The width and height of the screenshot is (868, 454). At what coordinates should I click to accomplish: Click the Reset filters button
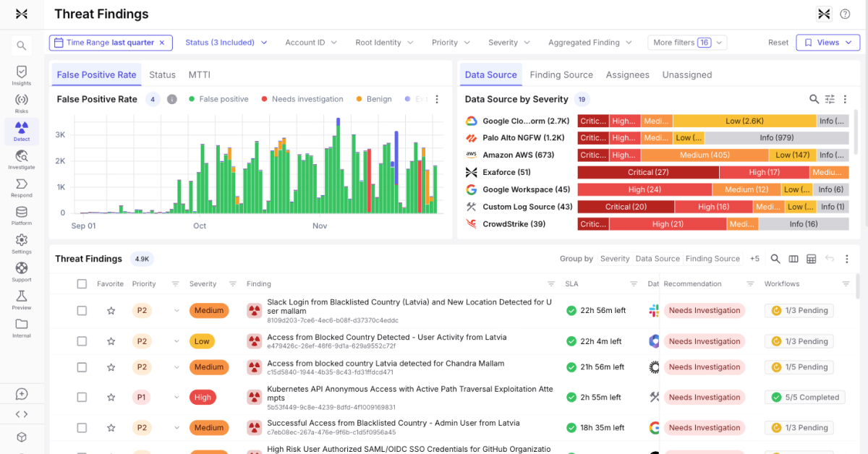pyautogui.click(x=778, y=43)
